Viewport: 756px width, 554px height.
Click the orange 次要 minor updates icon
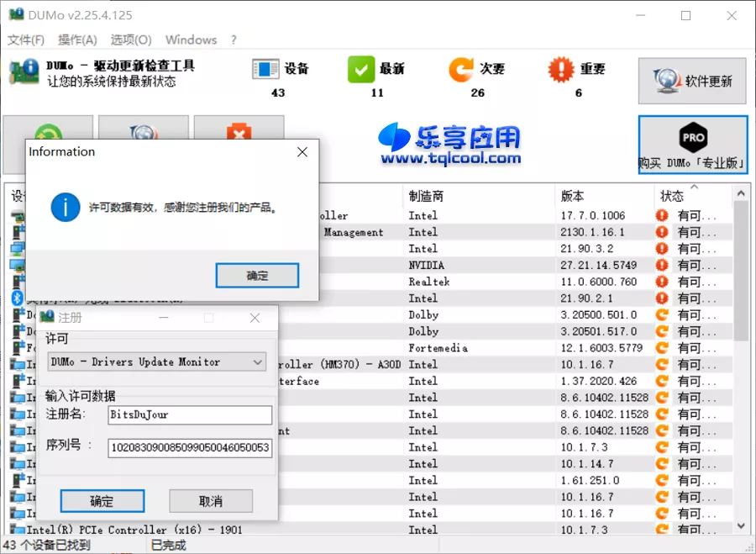pyautogui.click(x=461, y=70)
